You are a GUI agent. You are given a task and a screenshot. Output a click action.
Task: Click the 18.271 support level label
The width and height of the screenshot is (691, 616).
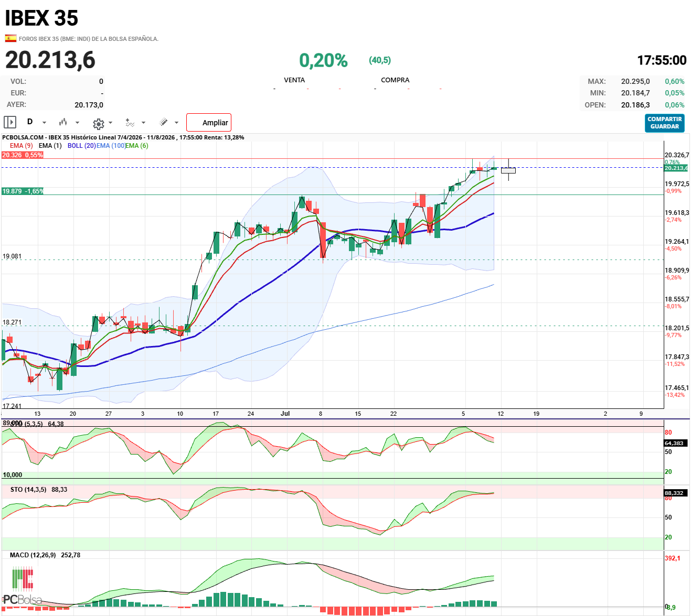click(x=12, y=322)
